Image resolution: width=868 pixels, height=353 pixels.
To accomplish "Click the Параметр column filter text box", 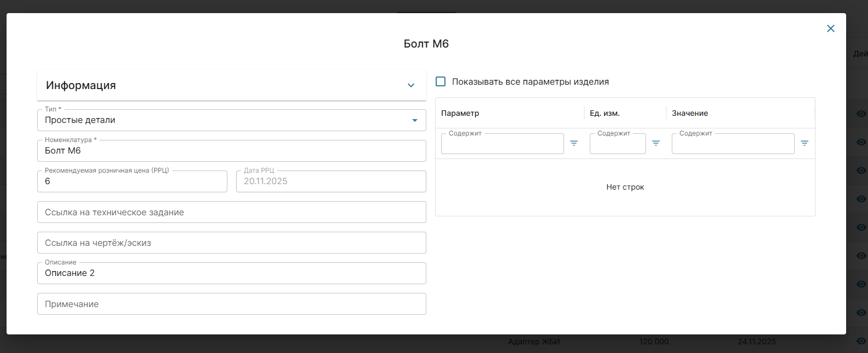I will [502, 144].
